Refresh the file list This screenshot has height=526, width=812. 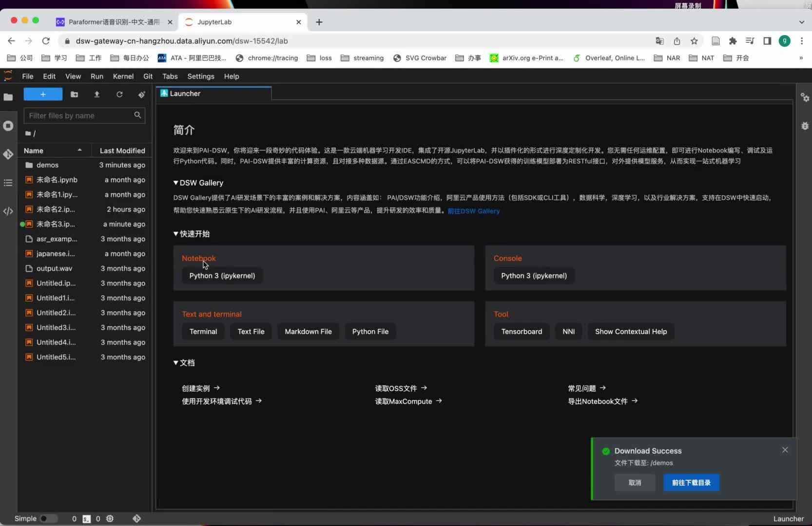point(119,94)
